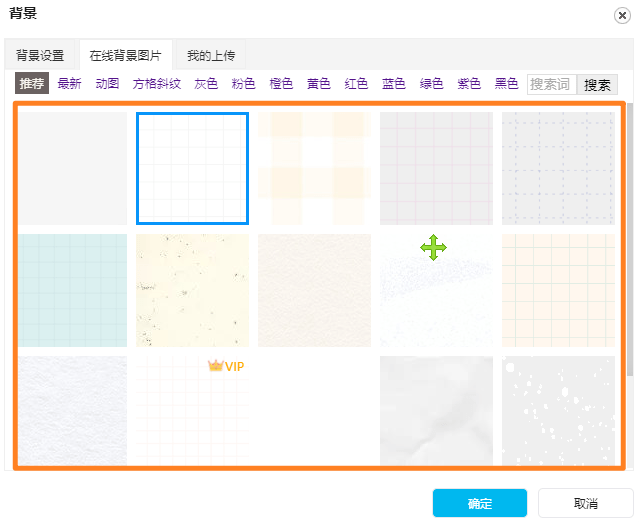Open the 我的上传 tab
This screenshot has width=639, height=522.
click(211, 55)
